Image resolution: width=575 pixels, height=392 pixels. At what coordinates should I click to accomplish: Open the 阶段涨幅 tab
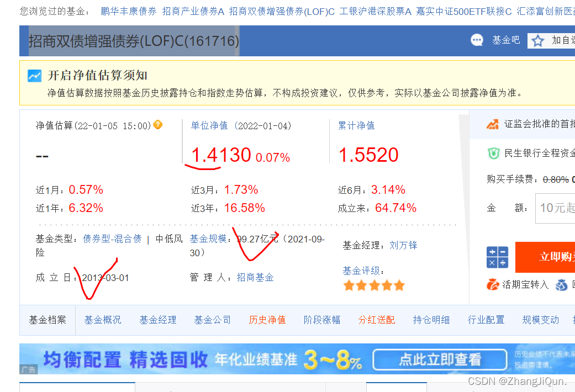(322, 320)
